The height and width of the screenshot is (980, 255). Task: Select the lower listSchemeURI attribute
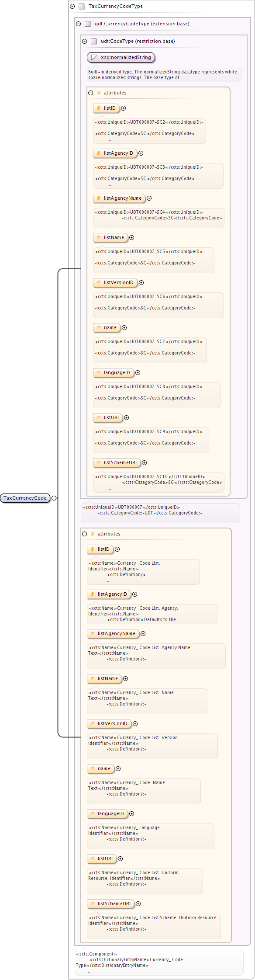111,904
